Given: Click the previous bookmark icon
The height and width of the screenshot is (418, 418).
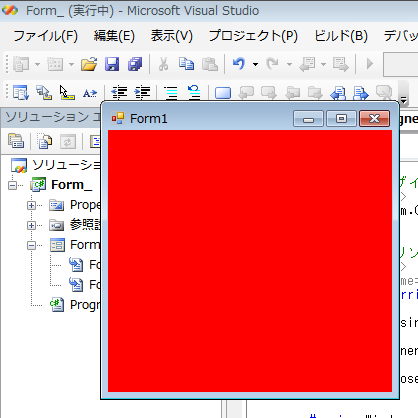Looking at the screenshot, I should coord(246,92).
